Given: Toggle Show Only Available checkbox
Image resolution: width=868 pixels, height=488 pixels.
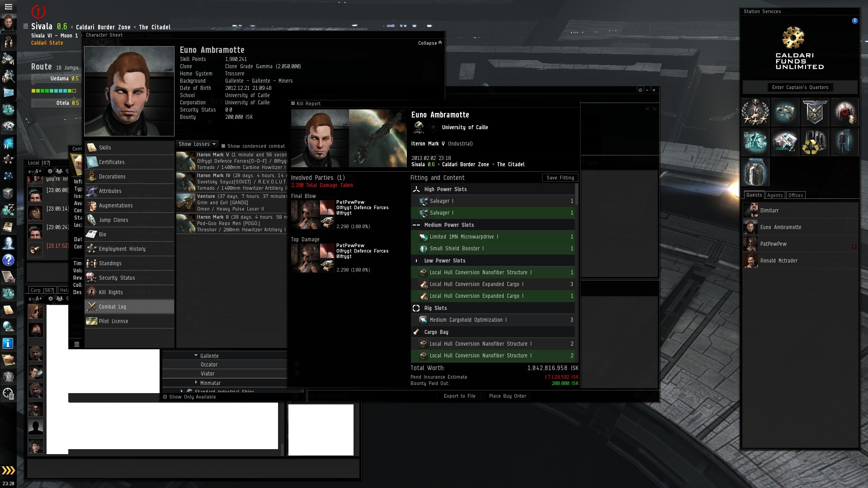Looking at the screenshot, I should (x=165, y=397).
